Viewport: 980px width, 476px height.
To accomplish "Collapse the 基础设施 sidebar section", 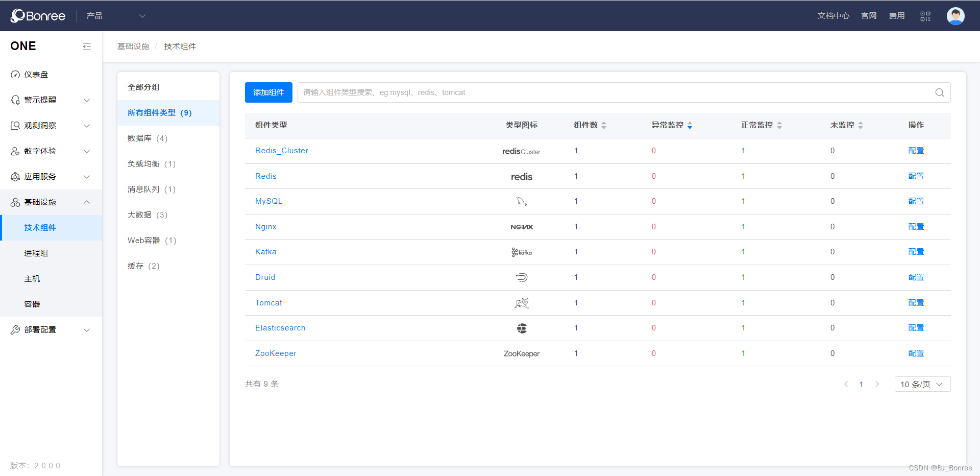I will click(x=87, y=202).
